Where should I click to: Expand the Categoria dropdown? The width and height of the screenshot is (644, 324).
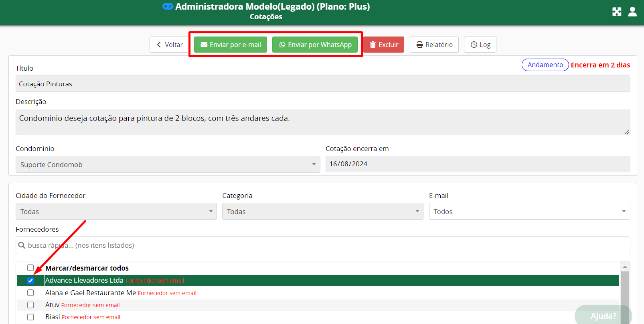click(323, 211)
